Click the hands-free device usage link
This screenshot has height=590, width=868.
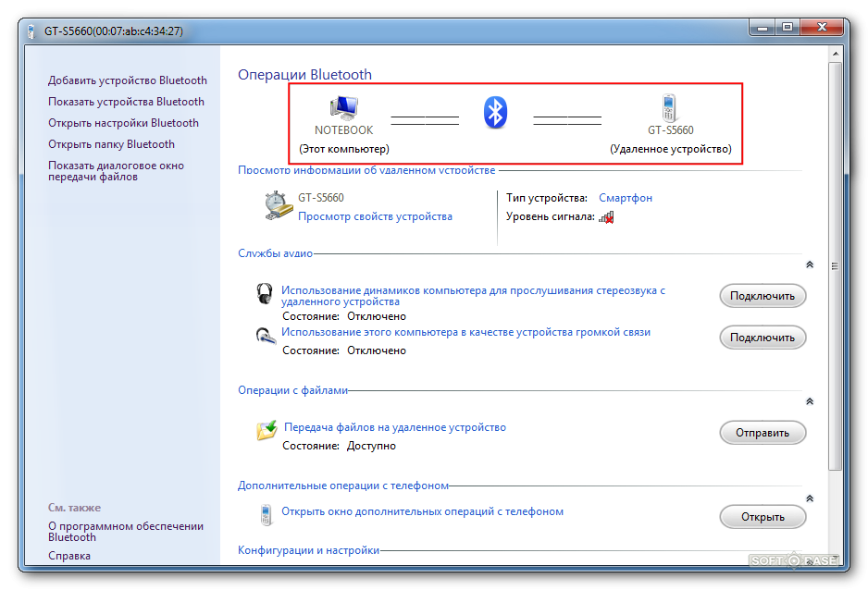click(465, 332)
